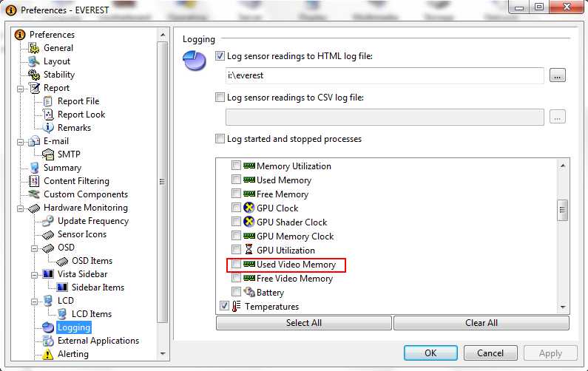
Task: Click the Content Filtering icon
Action: (x=34, y=181)
